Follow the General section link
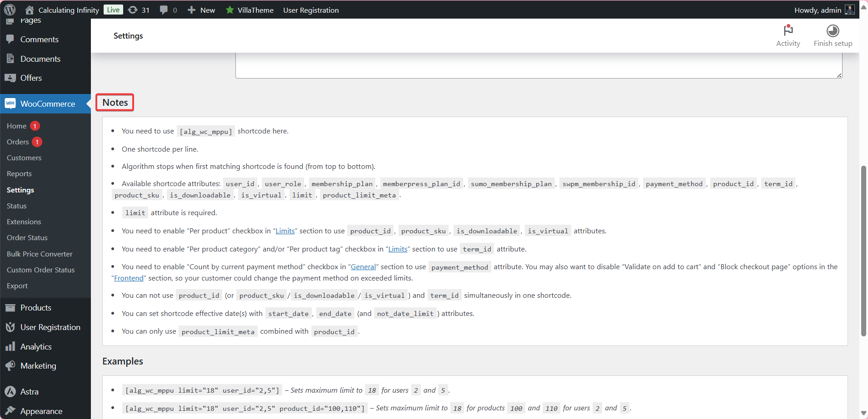This screenshot has height=419, width=868. pyautogui.click(x=363, y=266)
